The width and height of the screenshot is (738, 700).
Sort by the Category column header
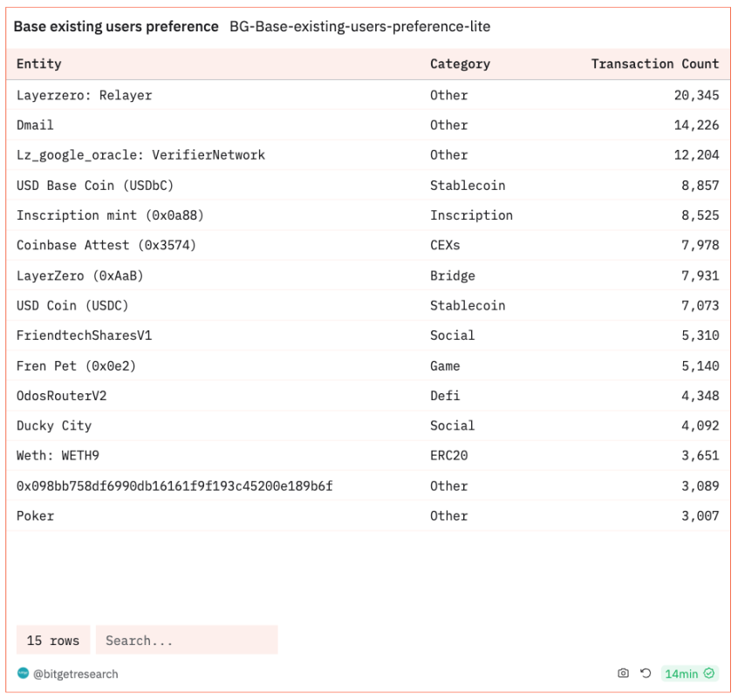tap(460, 64)
